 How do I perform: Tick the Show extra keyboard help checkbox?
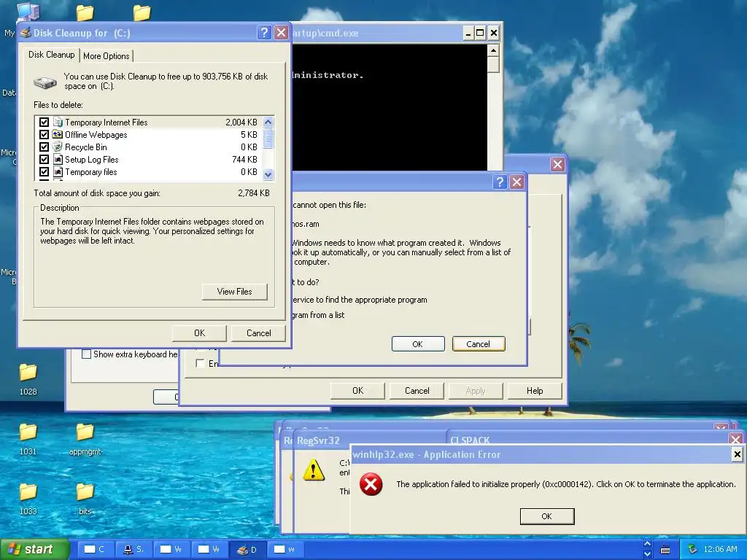(x=86, y=354)
